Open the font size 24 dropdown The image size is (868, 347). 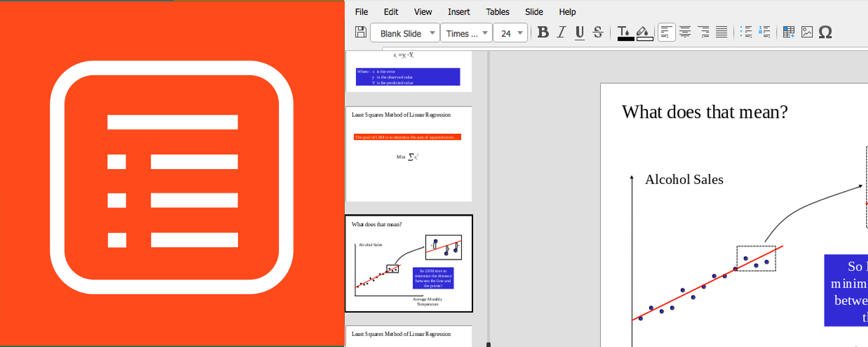(510, 33)
